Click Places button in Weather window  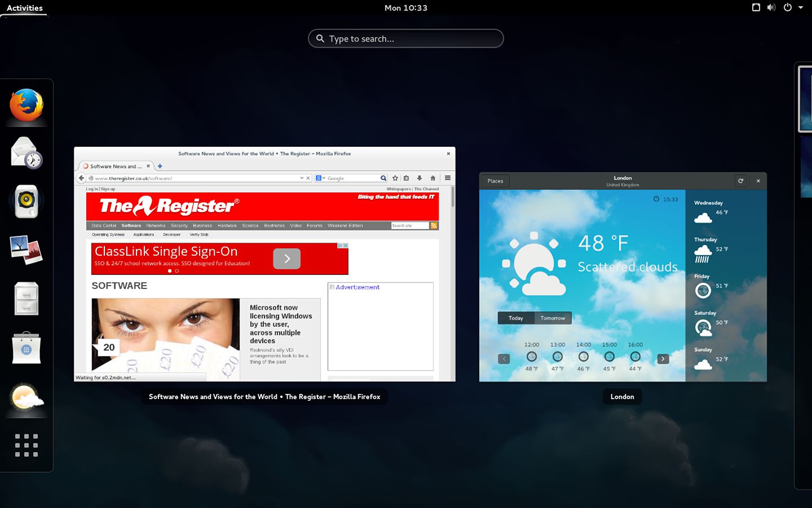tap(495, 181)
